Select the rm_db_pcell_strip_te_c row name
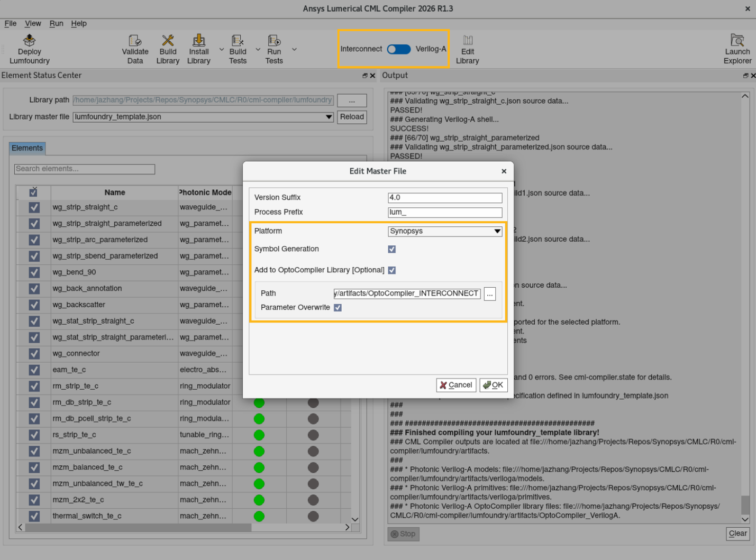756x560 pixels. 92,418
